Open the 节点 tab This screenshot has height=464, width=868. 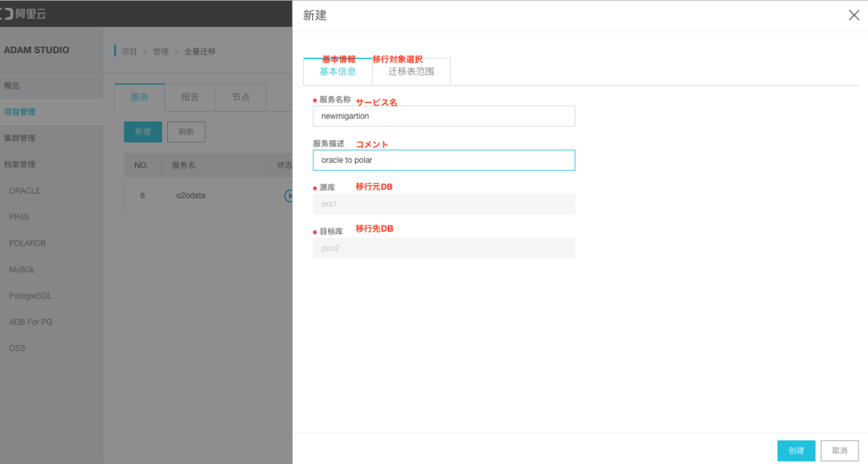pos(241,97)
